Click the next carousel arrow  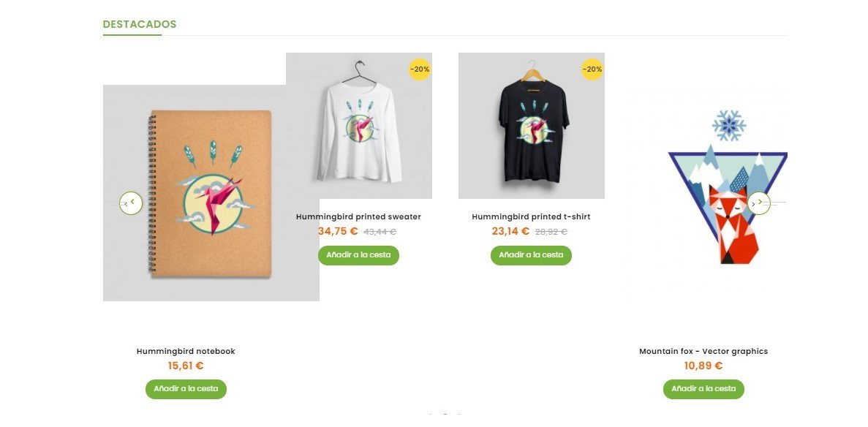click(759, 203)
